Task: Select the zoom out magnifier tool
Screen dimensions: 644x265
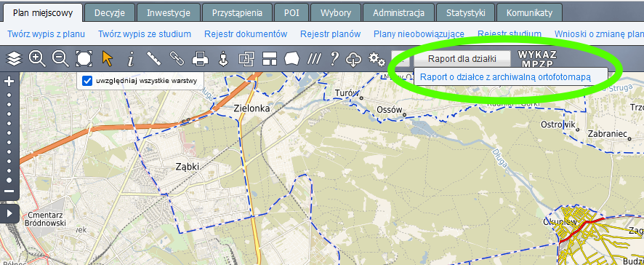Action: tap(60, 59)
